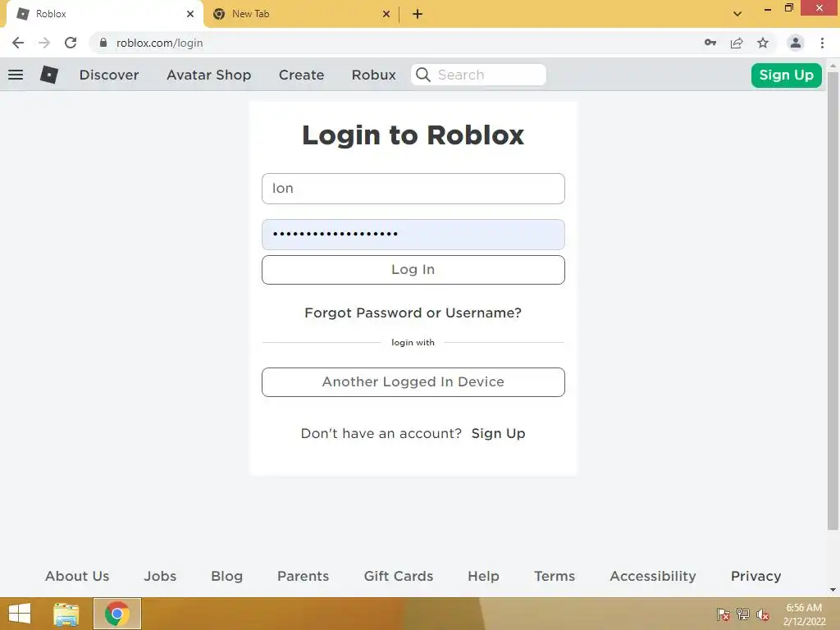Open the Accessibility footer link

click(653, 577)
